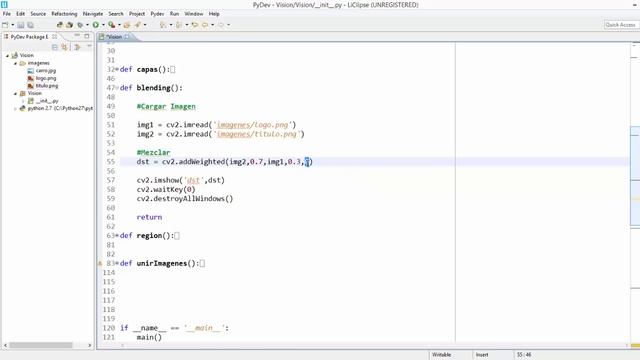Open the Edit menu
640x360 pixels.
(20, 14)
